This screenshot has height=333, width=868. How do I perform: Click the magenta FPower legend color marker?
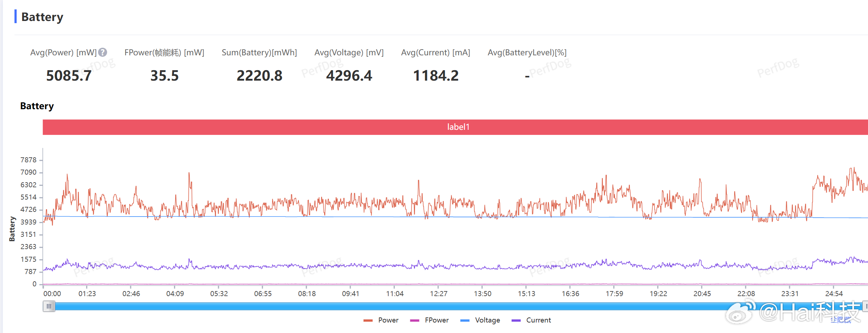click(414, 320)
